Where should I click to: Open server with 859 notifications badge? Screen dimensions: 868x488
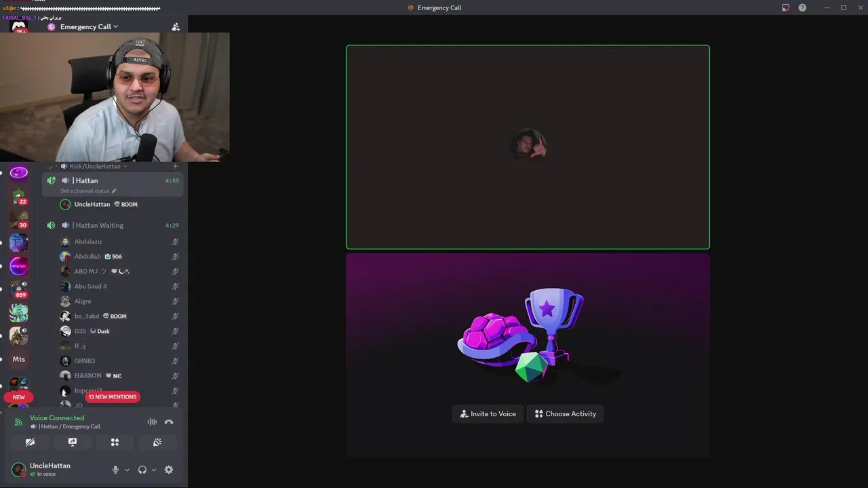click(19, 289)
